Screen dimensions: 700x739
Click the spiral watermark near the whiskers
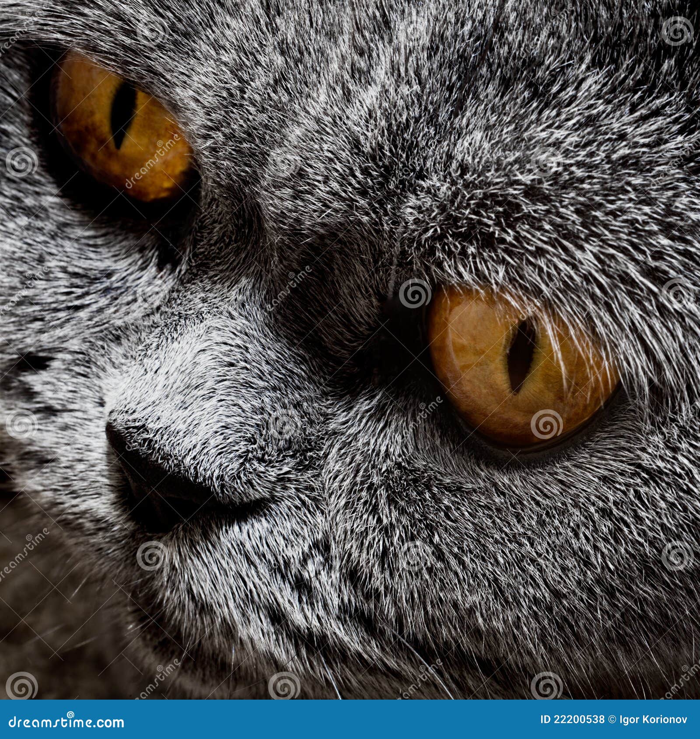[x=282, y=689]
